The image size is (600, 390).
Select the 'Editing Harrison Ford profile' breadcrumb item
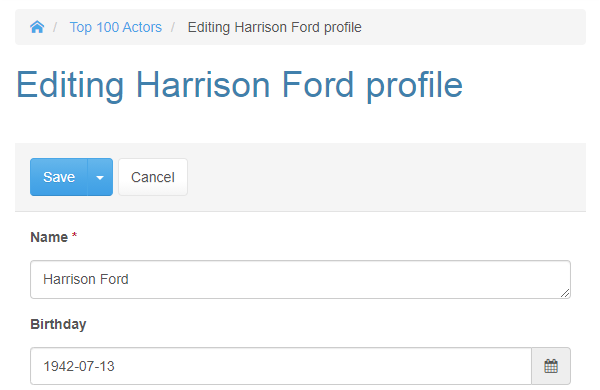[274, 27]
